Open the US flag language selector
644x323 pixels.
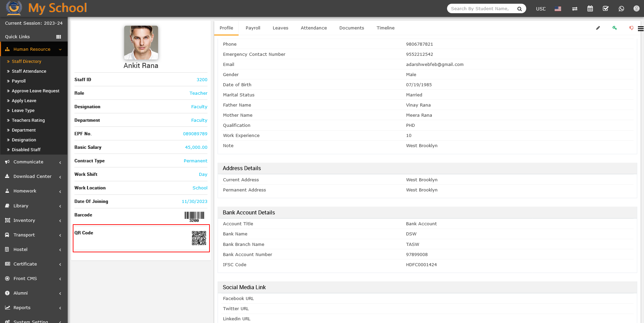[x=558, y=9]
